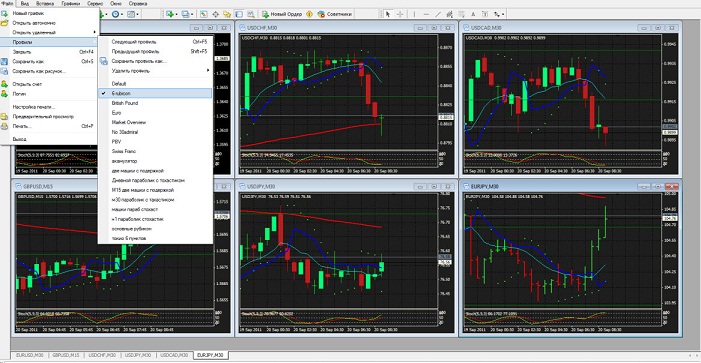701x363 pixels.
Task: Open the Strategy Tester icon
Action: (251, 14)
